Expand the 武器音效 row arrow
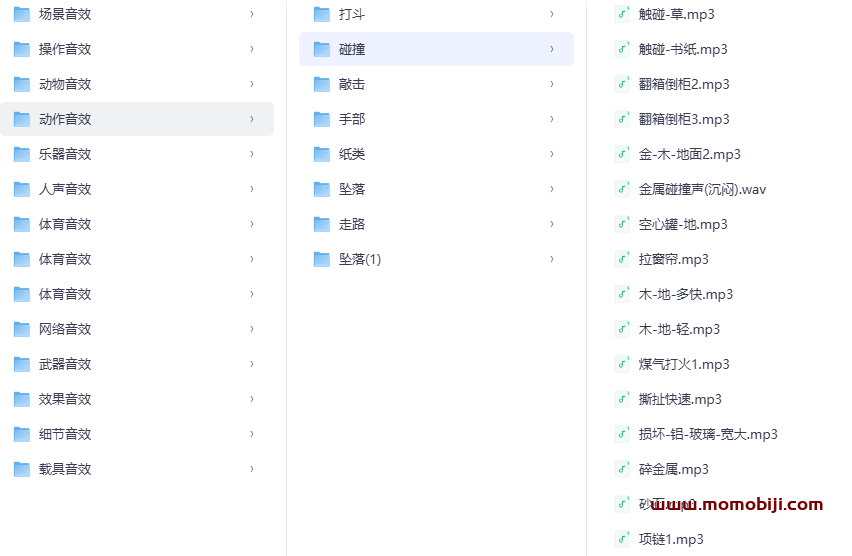 [x=251, y=364]
